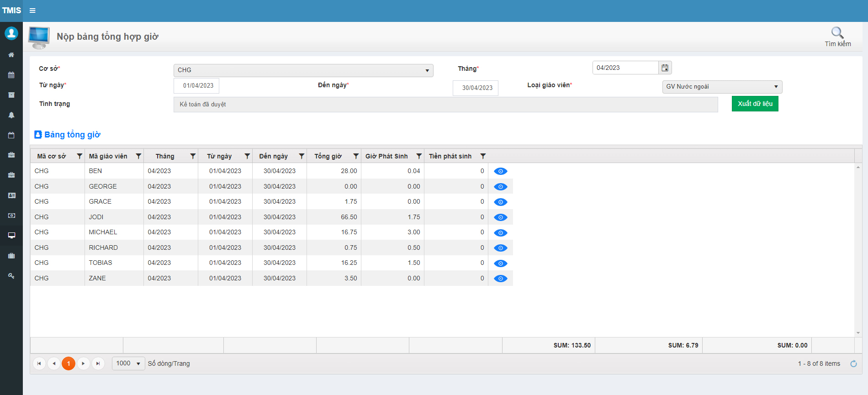Open the user profile avatar in the sidebar

point(11,33)
